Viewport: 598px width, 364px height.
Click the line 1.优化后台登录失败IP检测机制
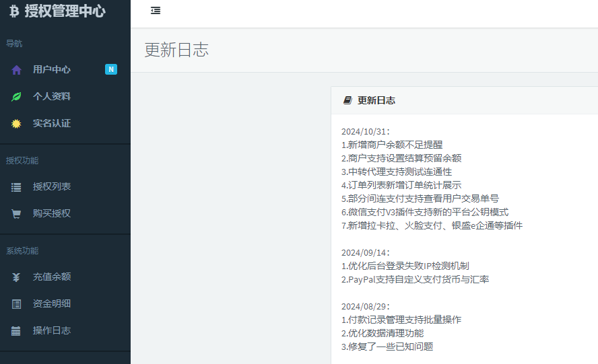point(405,266)
